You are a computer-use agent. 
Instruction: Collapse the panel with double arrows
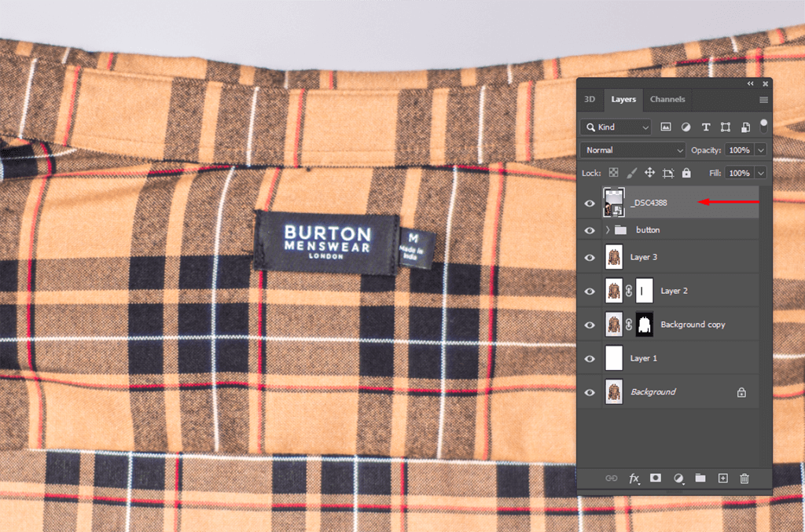(x=751, y=83)
